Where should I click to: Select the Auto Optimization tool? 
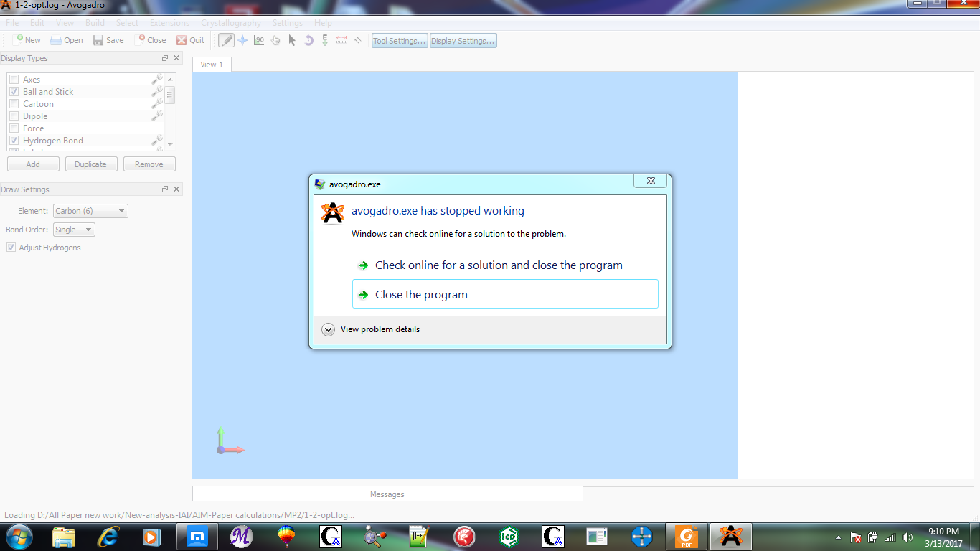click(325, 40)
